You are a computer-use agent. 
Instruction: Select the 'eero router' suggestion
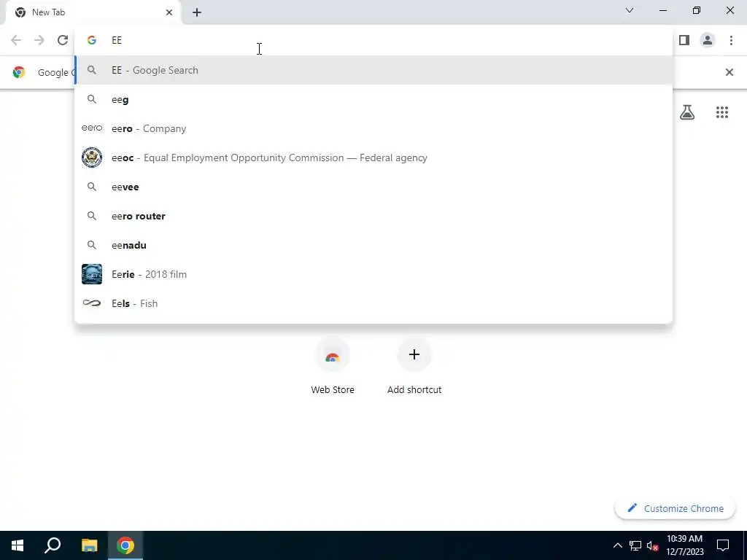pyautogui.click(x=373, y=216)
